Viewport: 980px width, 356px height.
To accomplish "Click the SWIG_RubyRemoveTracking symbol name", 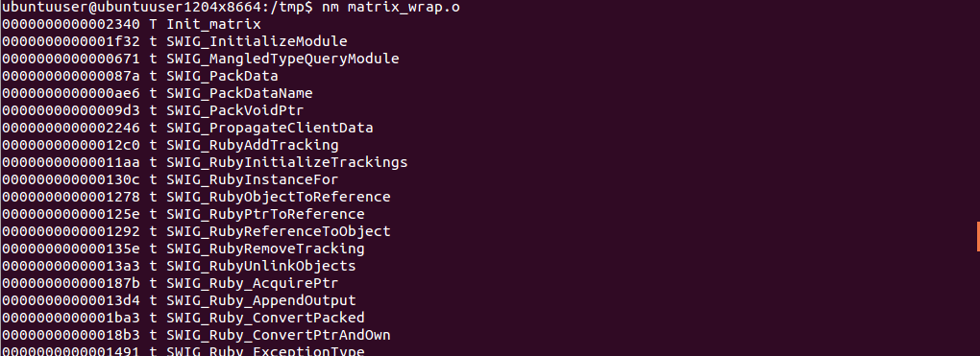I will [265, 249].
